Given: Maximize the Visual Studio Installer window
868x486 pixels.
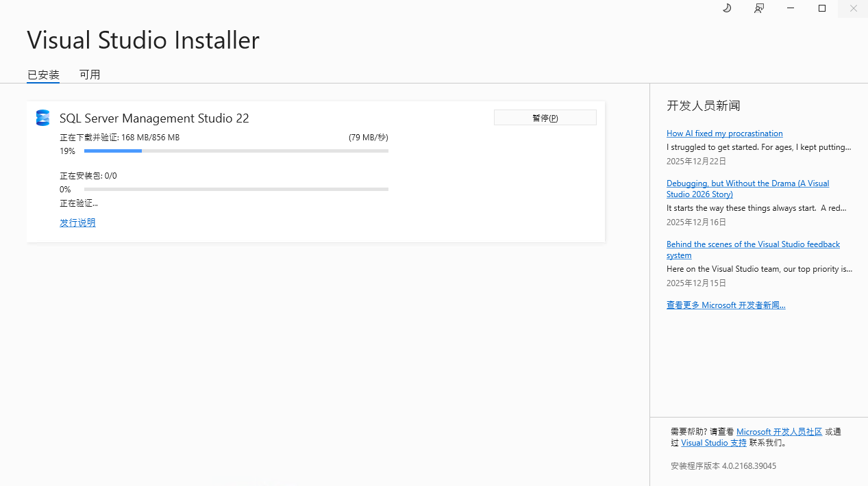Looking at the screenshot, I should pyautogui.click(x=822, y=8).
